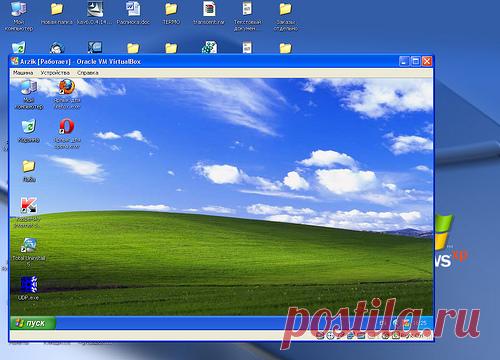This screenshot has width=500, height=360.
Task: Select the Запасы отдельно folder on host desktop
Action: coord(285,9)
